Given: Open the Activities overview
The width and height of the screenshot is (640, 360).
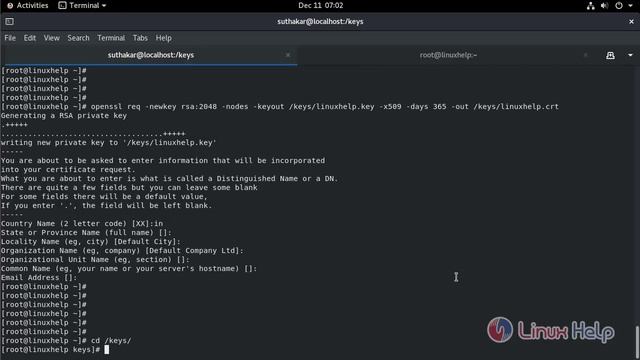Looking at the screenshot, I should tap(28, 5).
